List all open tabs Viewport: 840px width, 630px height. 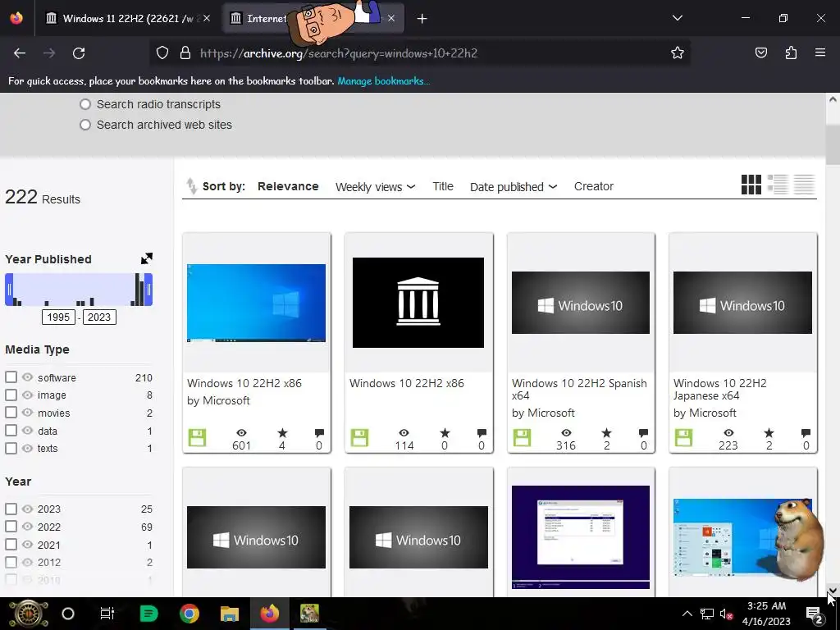coord(677,18)
